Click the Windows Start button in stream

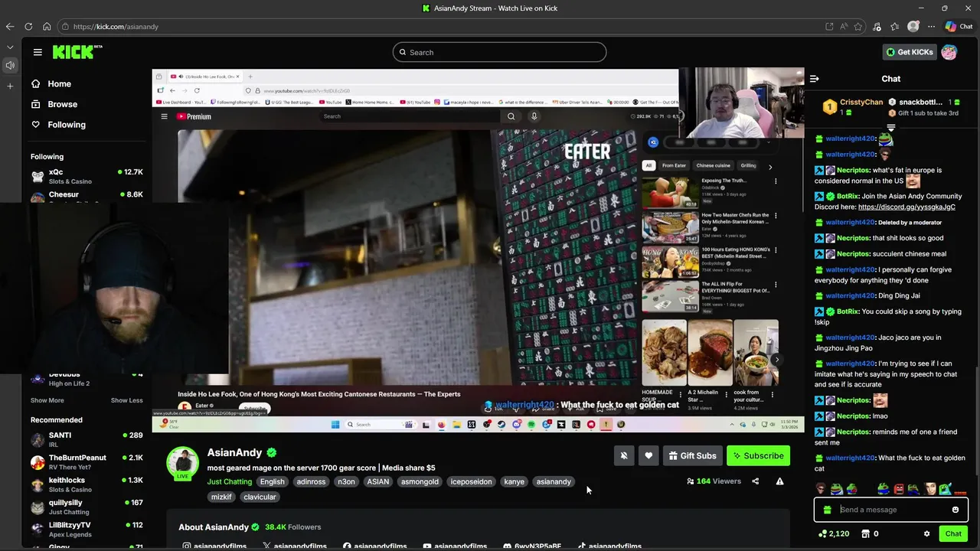click(335, 425)
